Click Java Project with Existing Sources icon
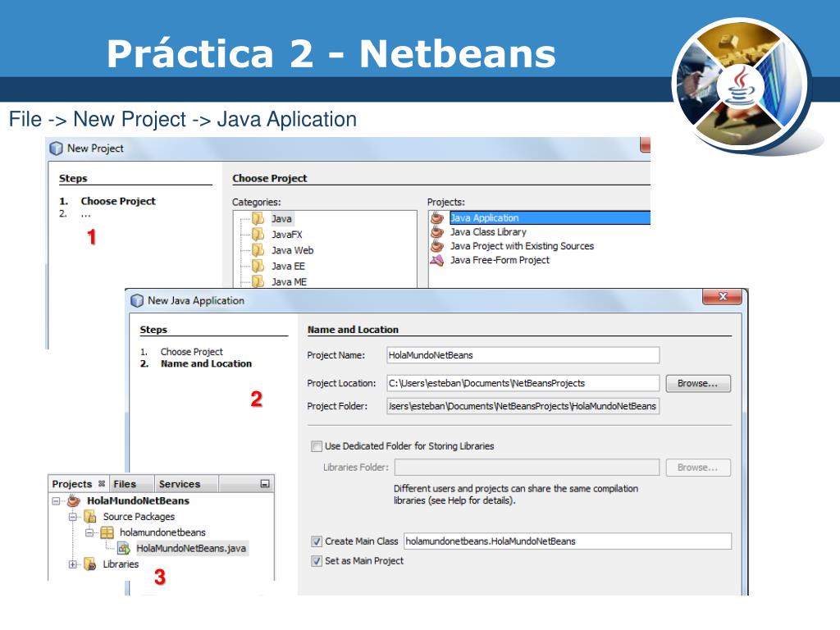840x630 pixels. pos(437,246)
